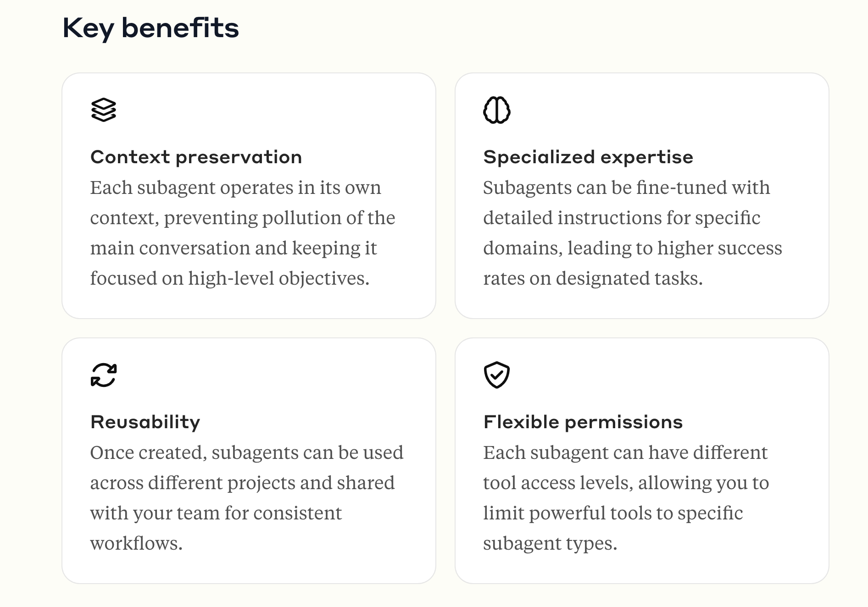Click the Specialized expertise description paragraph
The image size is (868, 607).
click(x=633, y=233)
